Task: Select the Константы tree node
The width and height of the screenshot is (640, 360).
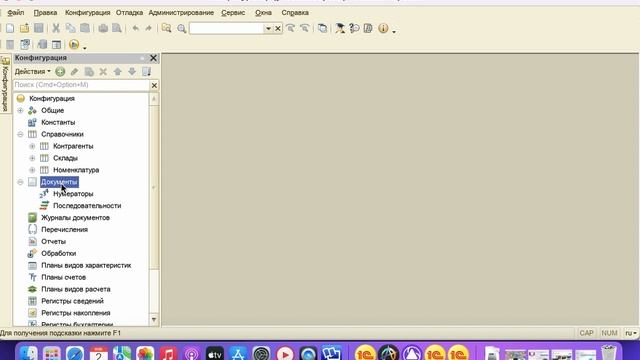Action: click(x=58, y=122)
